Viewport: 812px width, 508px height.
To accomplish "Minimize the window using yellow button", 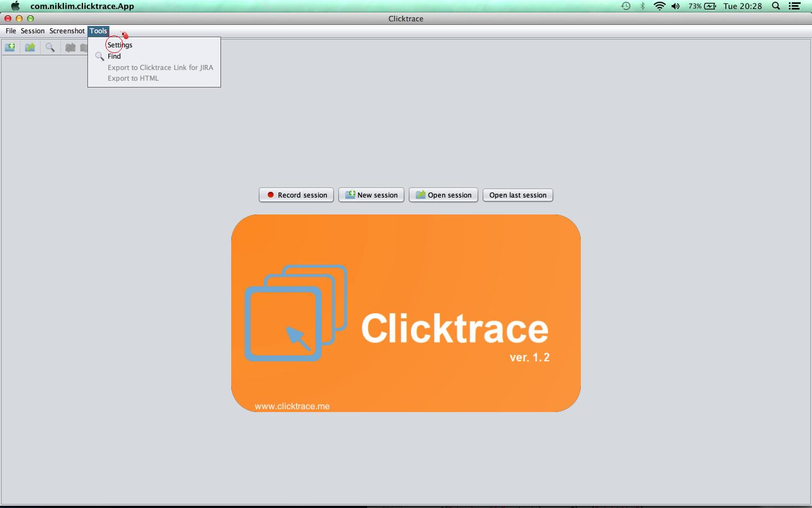I will (19, 19).
